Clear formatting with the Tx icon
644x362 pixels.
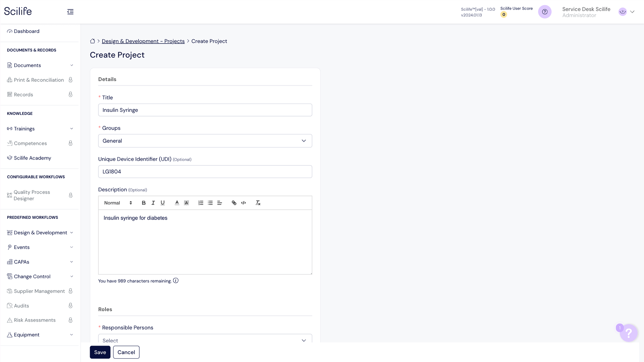(258, 203)
